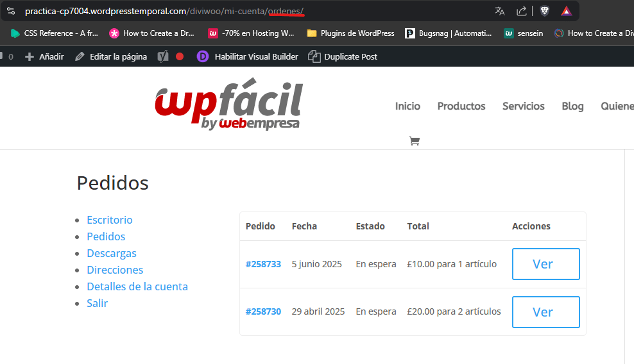
Task: Click Ver button for order #258733
Action: pyautogui.click(x=546, y=264)
